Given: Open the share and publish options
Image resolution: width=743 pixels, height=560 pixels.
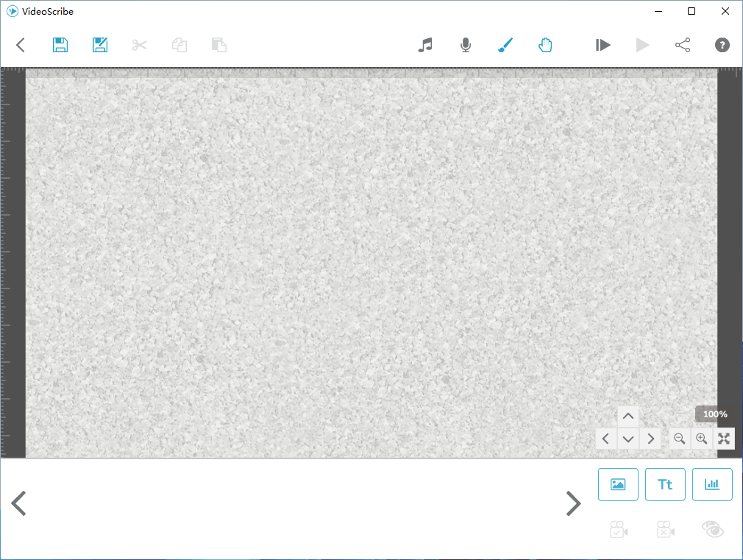Looking at the screenshot, I should pos(683,45).
